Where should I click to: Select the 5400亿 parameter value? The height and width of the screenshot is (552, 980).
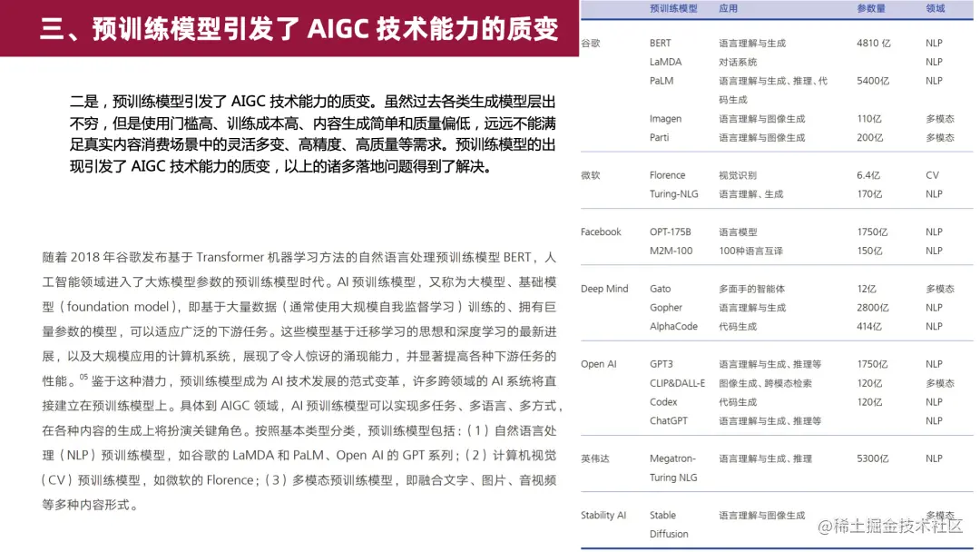point(873,81)
